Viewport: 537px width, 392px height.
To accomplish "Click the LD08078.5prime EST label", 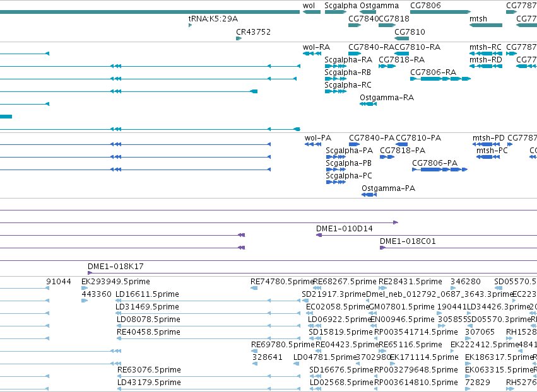I will (x=148, y=320).
